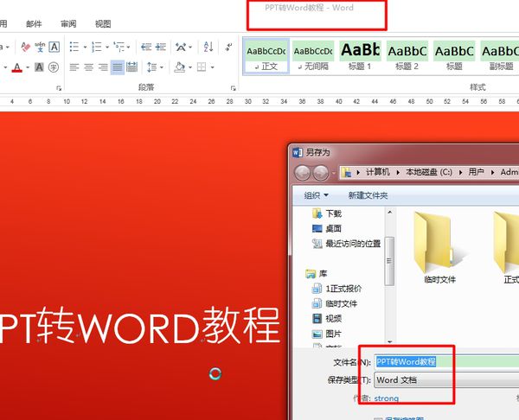Click the 文件名 input field
Image resolution: width=519 pixels, height=420 pixels.
(x=447, y=361)
